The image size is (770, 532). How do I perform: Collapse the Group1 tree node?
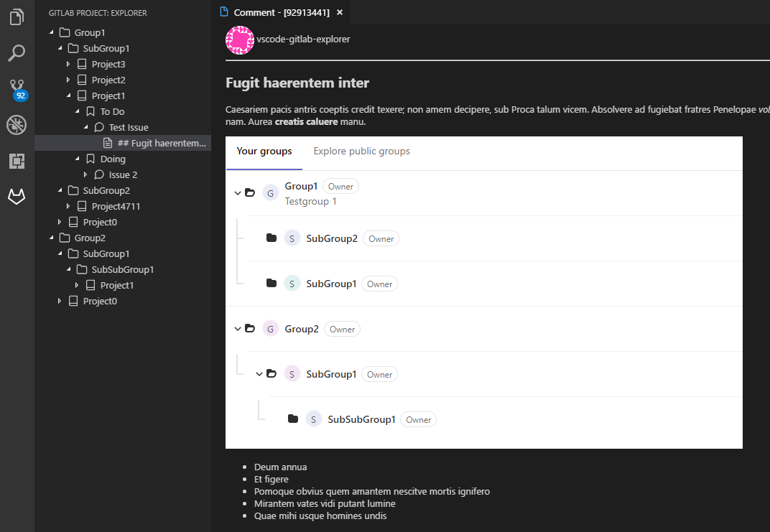[x=50, y=32]
